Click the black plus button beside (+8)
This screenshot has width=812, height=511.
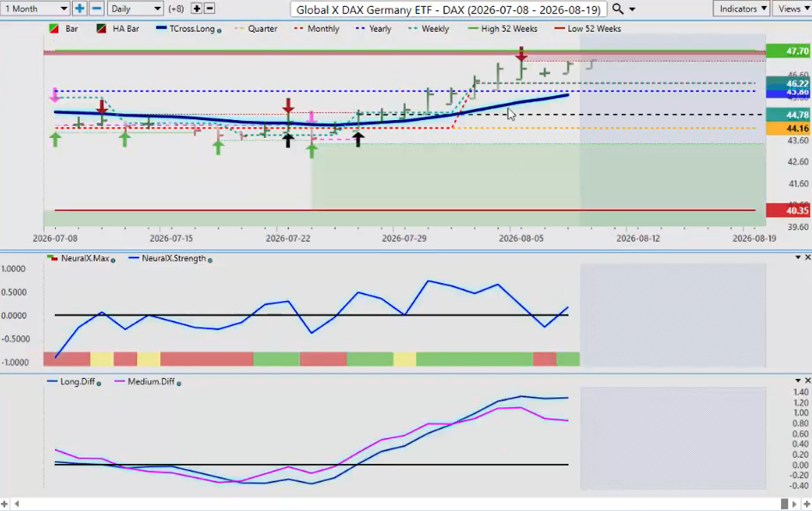point(197,9)
